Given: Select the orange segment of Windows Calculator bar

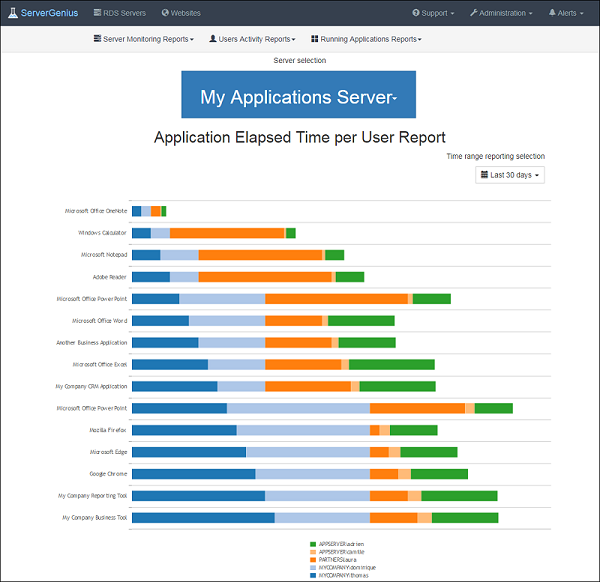Looking at the screenshot, I should pyautogui.click(x=227, y=233).
